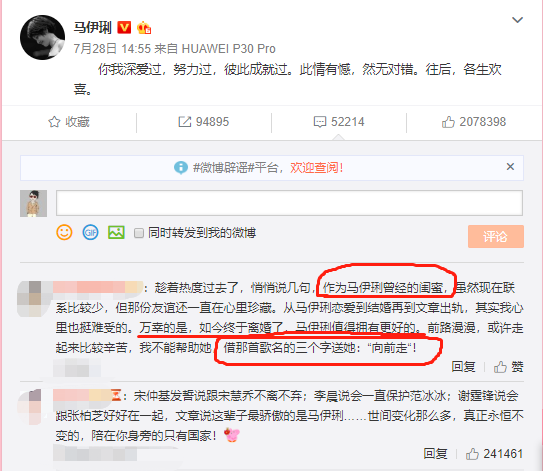Click the emoji smiley icon
Image resolution: width=543 pixels, height=471 pixels.
(x=64, y=232)
